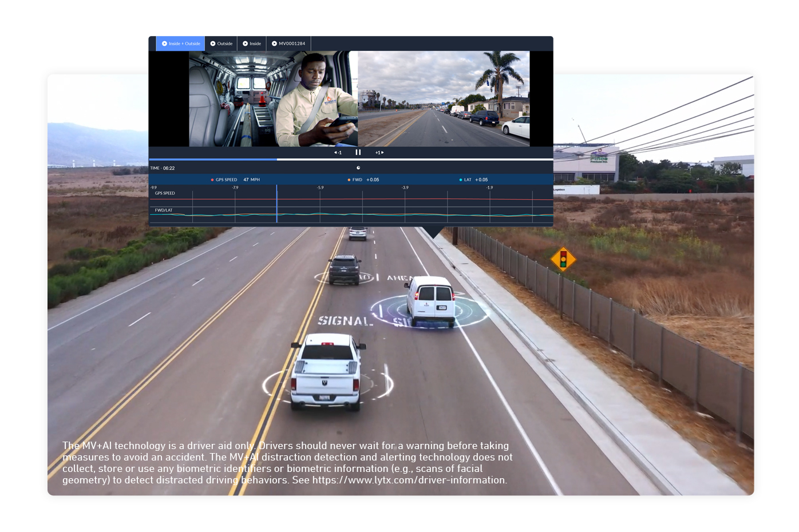Screen dimensions: 799x532
Task: Click the play icon on the MV0001284 tab
Action: pyautogui.click(x=274, y=43)
